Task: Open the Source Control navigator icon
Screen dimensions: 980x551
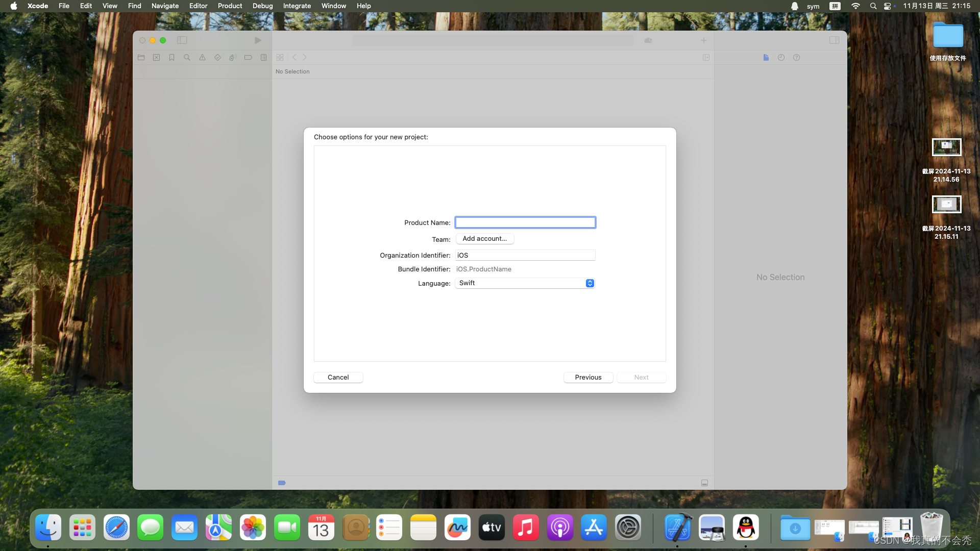Action: (x=156, y=58)
